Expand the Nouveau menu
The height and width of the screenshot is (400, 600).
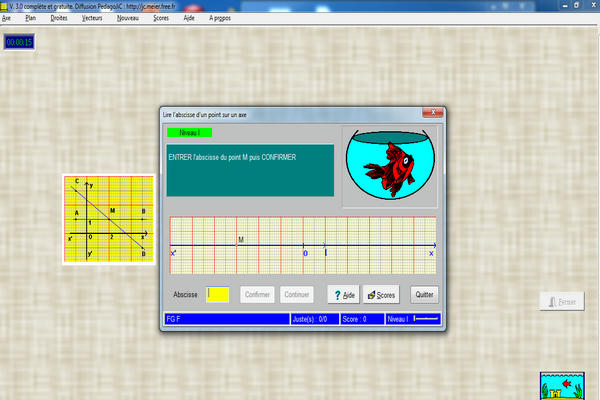coord(128,18)
